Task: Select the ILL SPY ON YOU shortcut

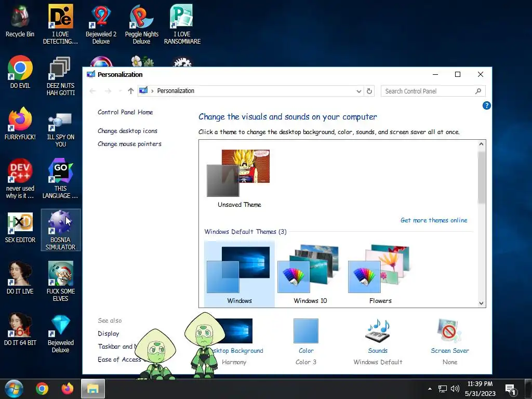Action: click(x=60, y=129)
